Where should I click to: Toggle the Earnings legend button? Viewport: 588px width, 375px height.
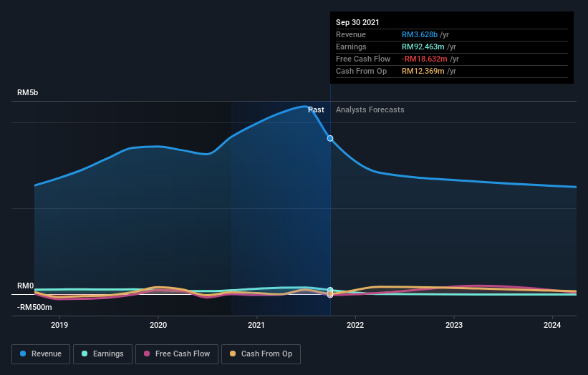[x=102, y=354]
